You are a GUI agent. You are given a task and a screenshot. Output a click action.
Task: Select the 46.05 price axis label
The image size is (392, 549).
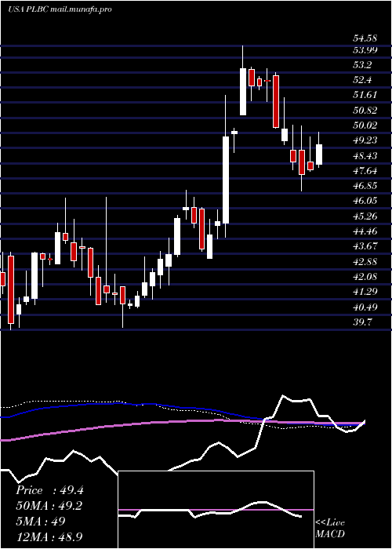[364, 201]
